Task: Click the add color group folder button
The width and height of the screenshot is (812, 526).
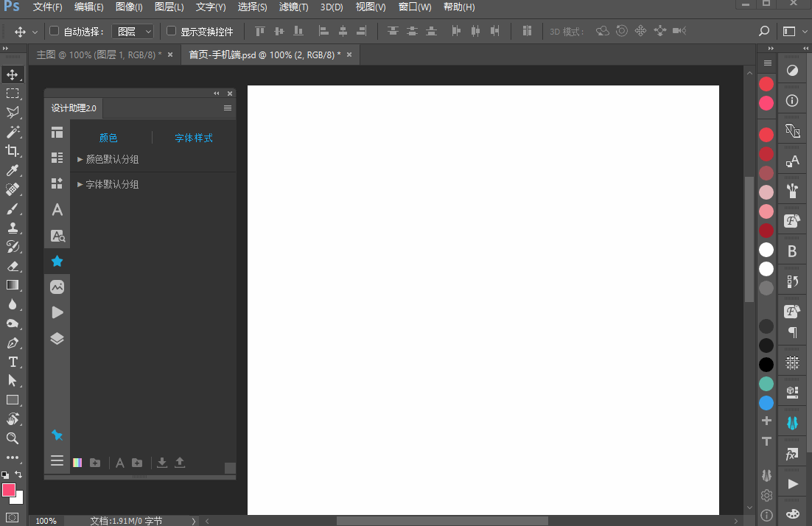Action: click(x=95, y=463)
